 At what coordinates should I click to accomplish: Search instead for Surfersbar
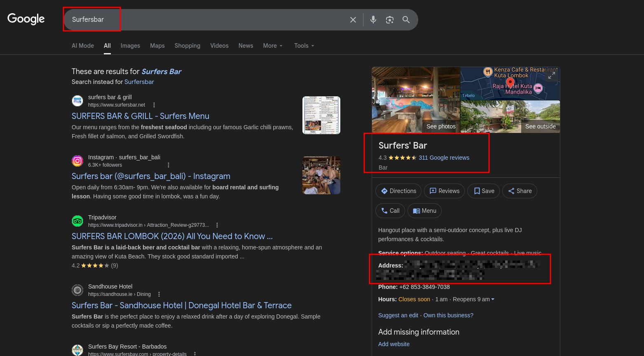point(139,82)
